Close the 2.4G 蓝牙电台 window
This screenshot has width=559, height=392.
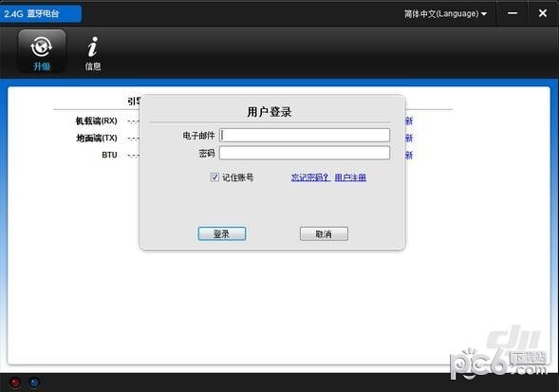543,13
